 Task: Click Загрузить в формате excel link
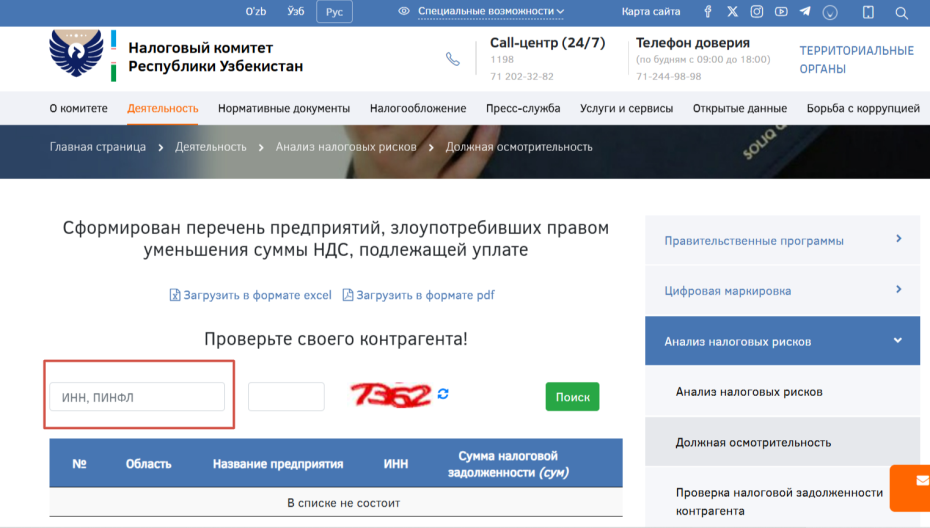pos(250,295)
